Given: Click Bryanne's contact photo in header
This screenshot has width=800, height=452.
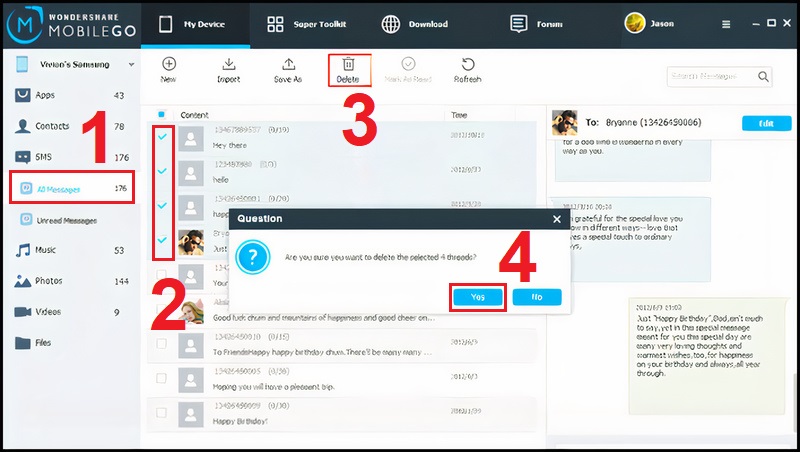Looking at the screenshot, I should (x=565, y=123).
